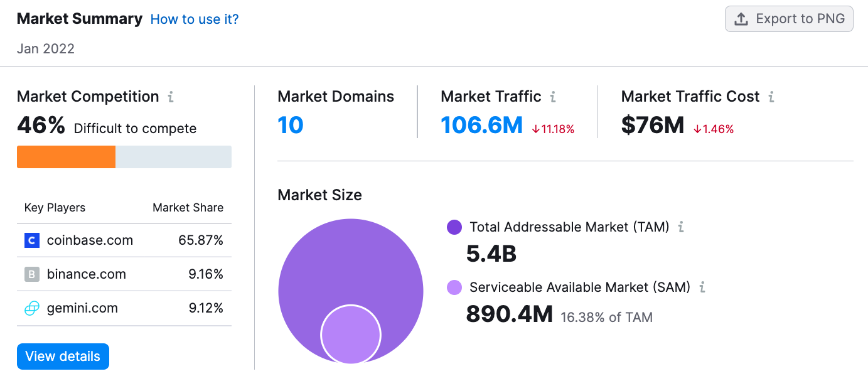The image size is (868, 386).
Task: Click the 9.16% market share value
Action: click(206, 274)
